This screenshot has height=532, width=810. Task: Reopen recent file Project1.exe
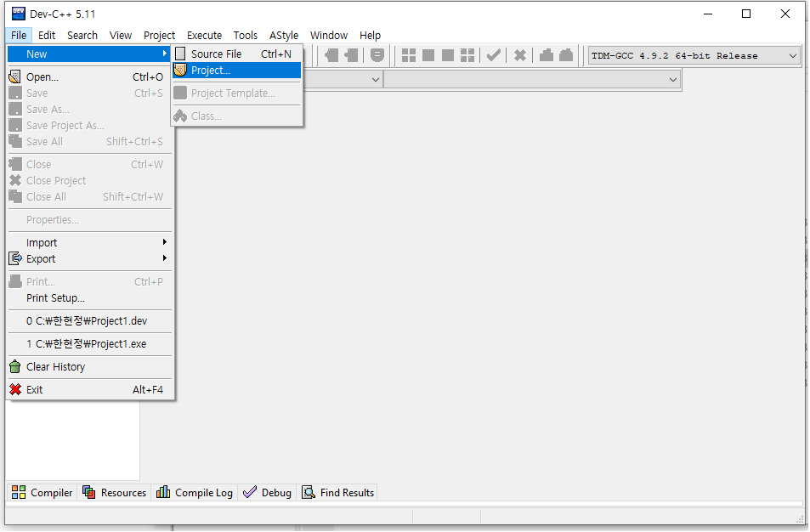90,344
